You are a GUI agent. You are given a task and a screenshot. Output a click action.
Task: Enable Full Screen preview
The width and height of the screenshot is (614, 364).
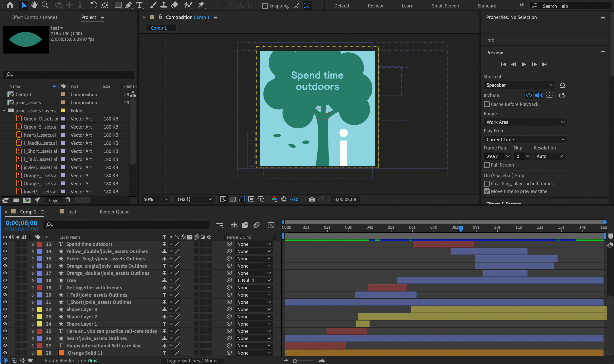[x=487, y=165]
